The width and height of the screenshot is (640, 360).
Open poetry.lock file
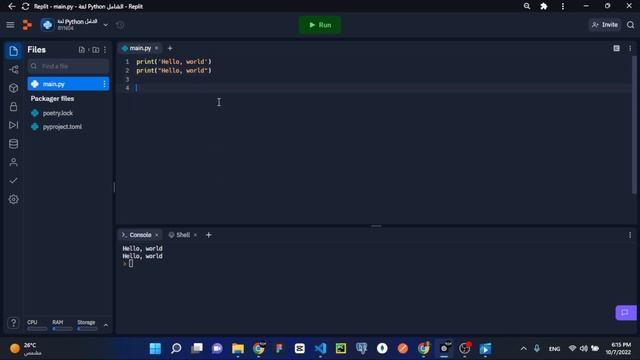click(58, 113)
